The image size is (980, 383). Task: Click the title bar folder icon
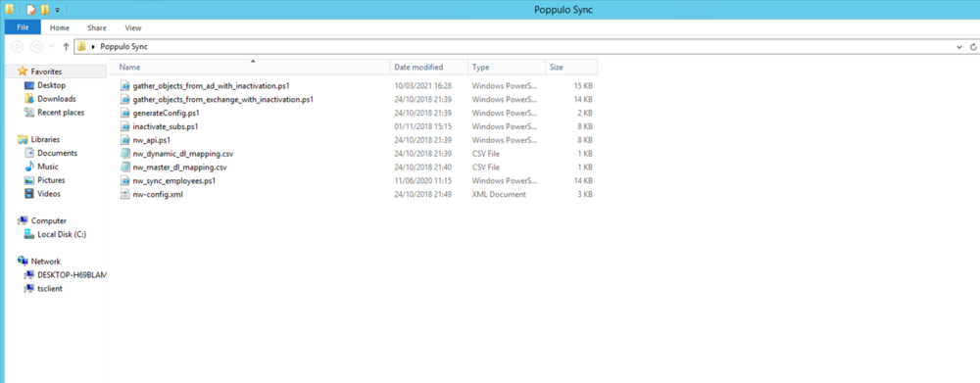10,10
